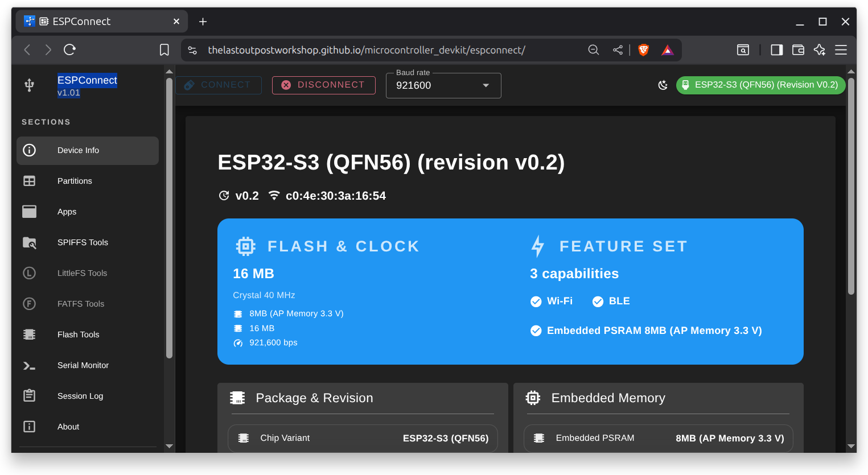Screen dimensions: 868x475
Task: Click the ESP32-S3 chip status badge
Action: [760, 85]
